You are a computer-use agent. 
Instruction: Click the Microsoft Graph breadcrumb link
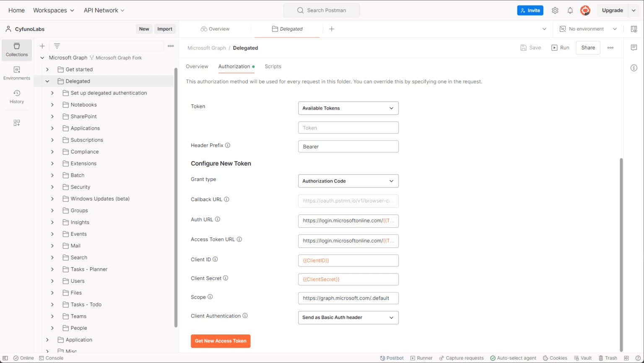point(207,48)
